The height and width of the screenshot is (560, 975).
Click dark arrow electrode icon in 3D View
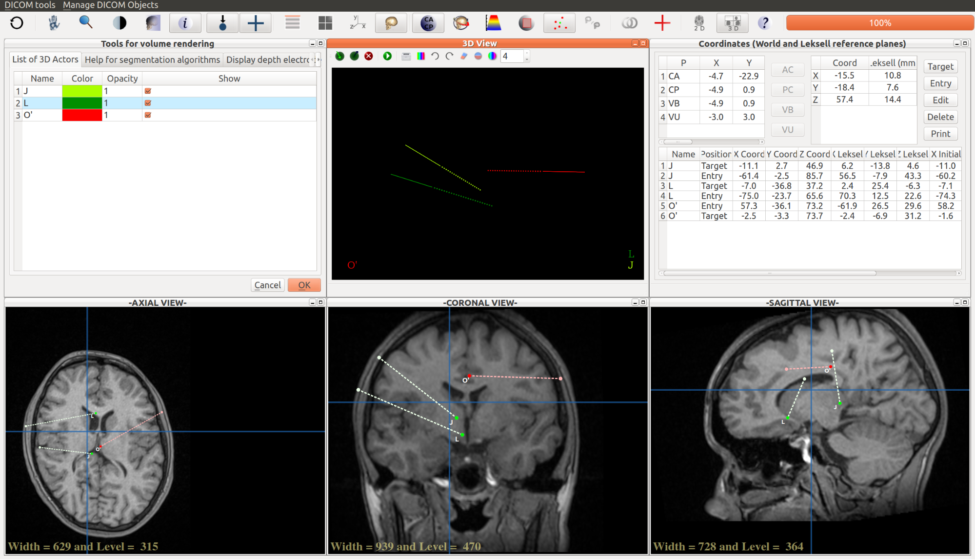355,56
